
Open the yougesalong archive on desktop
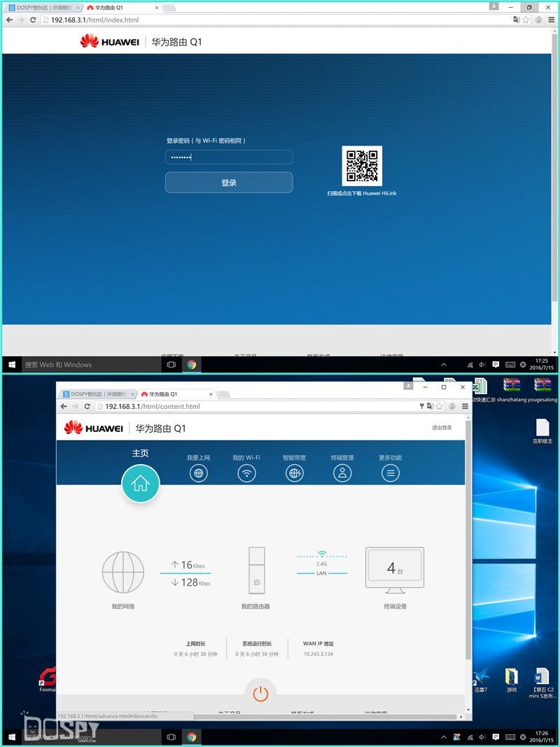pyautogui.click(x=542, y=391)
